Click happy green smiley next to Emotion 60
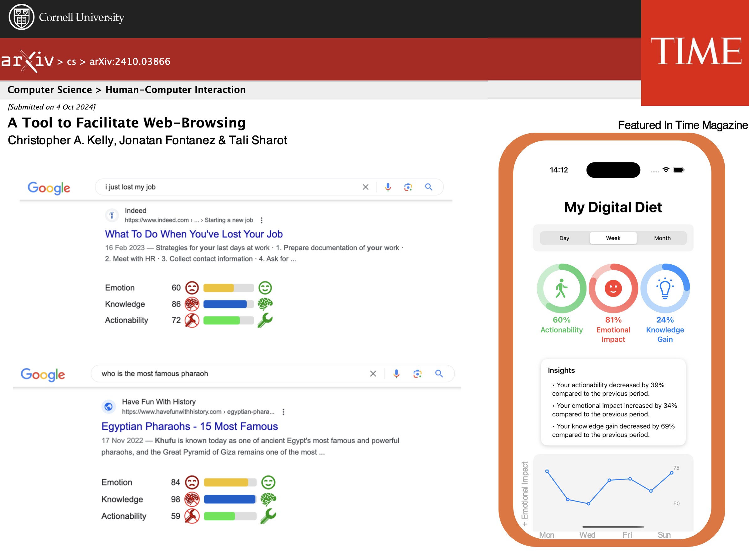This screenshot has height=560, width=749. pyautogui.click(x=265, y=288)
